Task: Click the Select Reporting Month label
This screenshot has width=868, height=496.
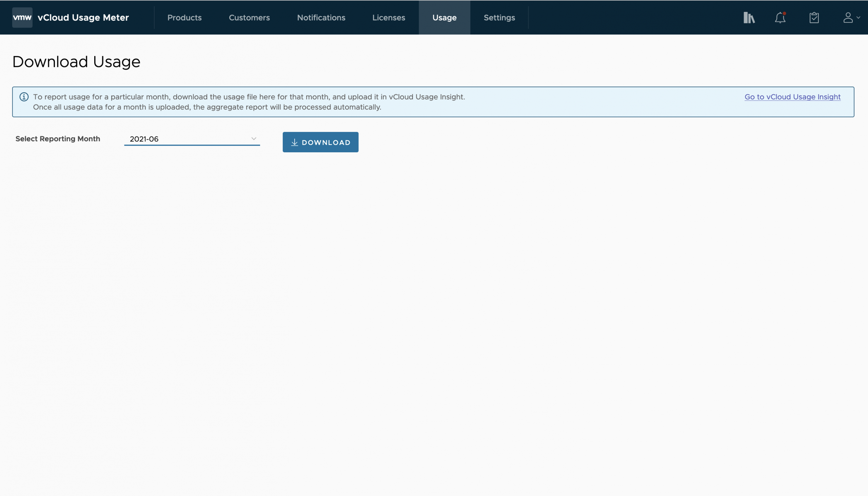Action: [x=58, y=139]
